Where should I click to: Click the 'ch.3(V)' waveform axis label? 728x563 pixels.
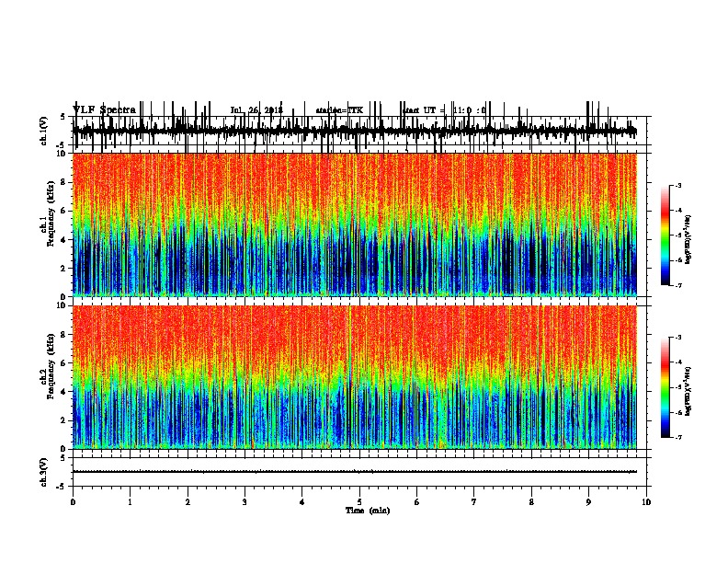43,472
